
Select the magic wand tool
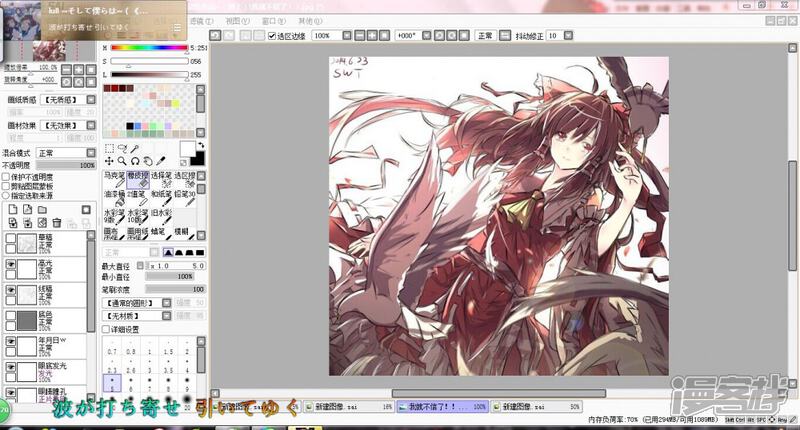135,148
